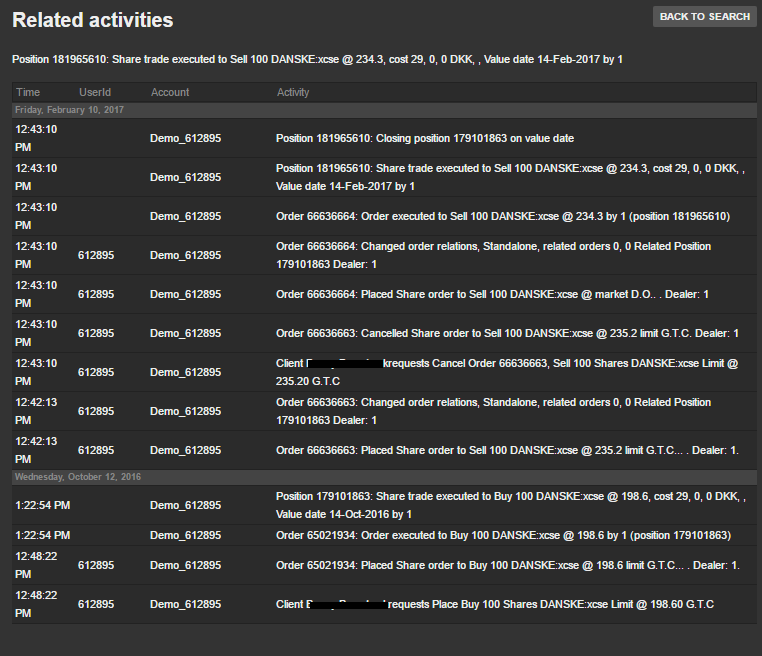Click the client 'requests Cancel Order 66636663' row
Screen dimensions: 762x656
(506, 372)
